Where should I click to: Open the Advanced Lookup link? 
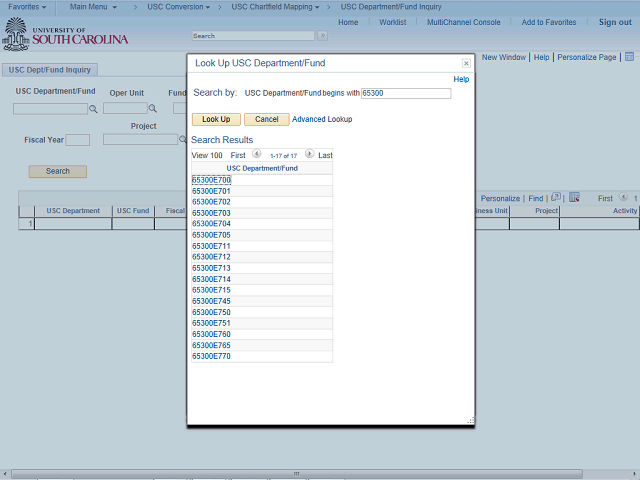tap(322, 119)
